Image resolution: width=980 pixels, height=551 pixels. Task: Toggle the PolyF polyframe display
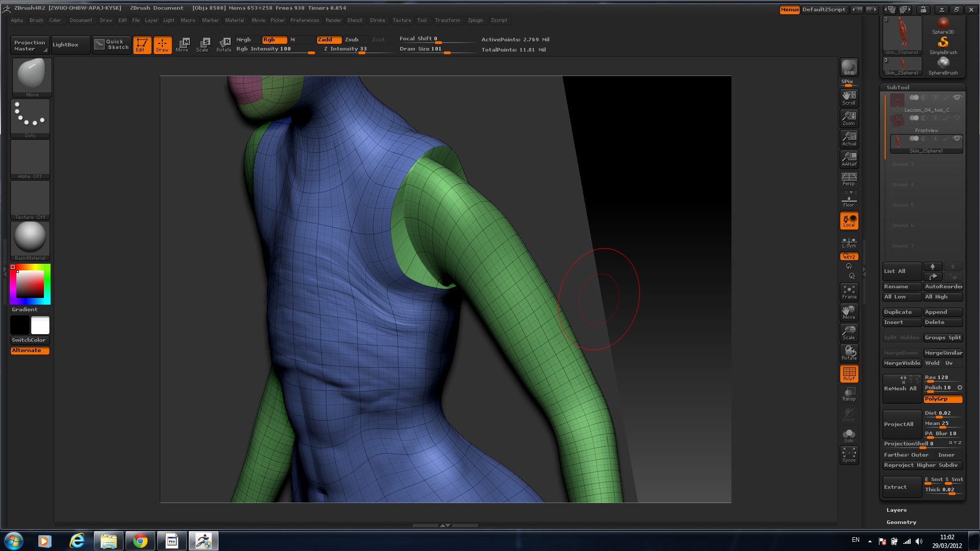849,373
